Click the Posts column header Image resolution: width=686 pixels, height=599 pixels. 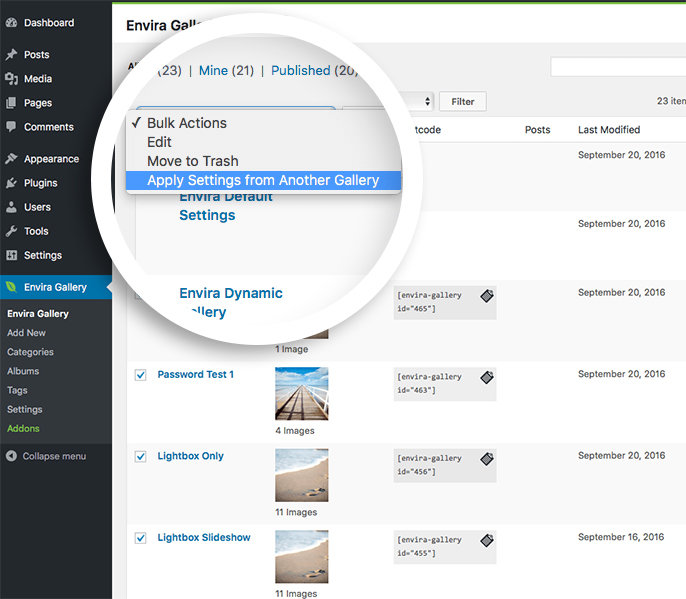click(x=537, y=130)
